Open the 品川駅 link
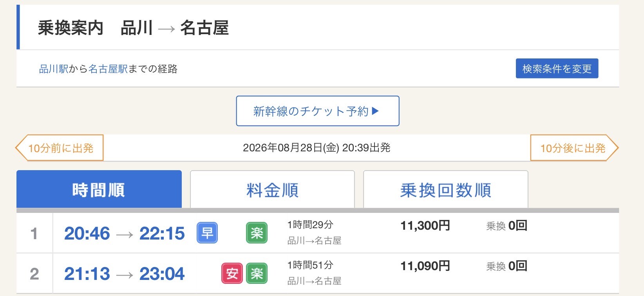The width and height of the screenshot is (644, 296). [x=54, y=69]
